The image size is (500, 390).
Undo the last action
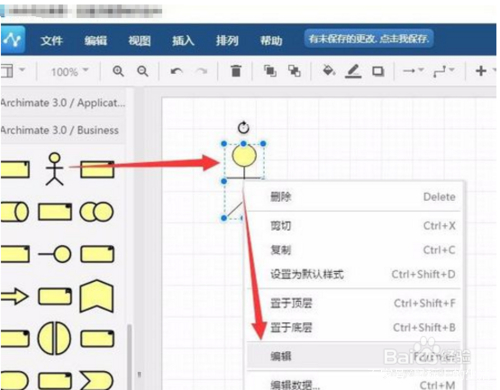pos(176,71)
